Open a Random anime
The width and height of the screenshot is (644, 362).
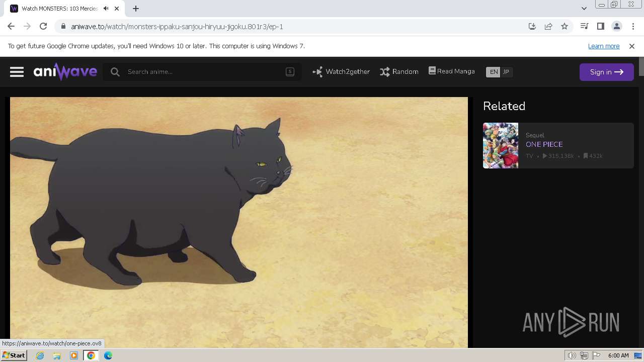click(399, 72)
